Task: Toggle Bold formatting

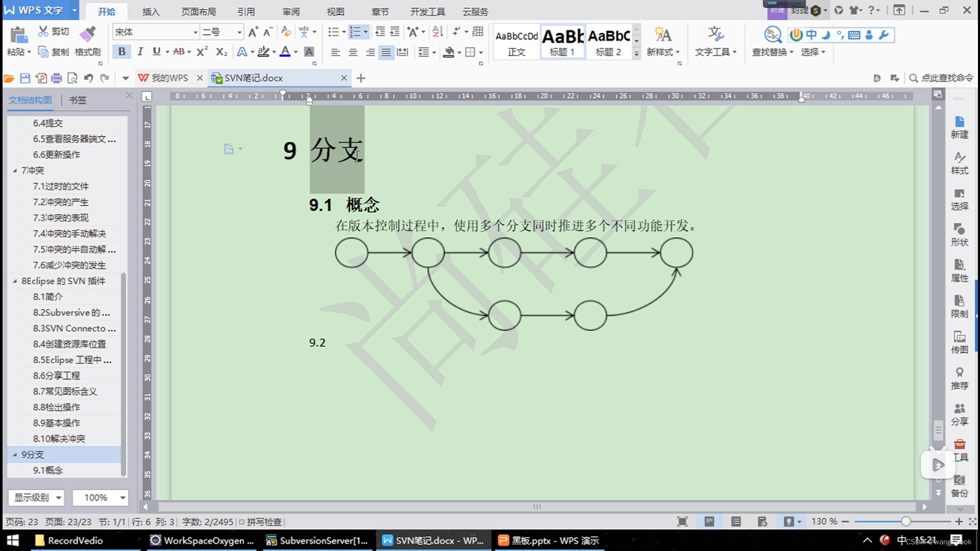Action: 121,52
